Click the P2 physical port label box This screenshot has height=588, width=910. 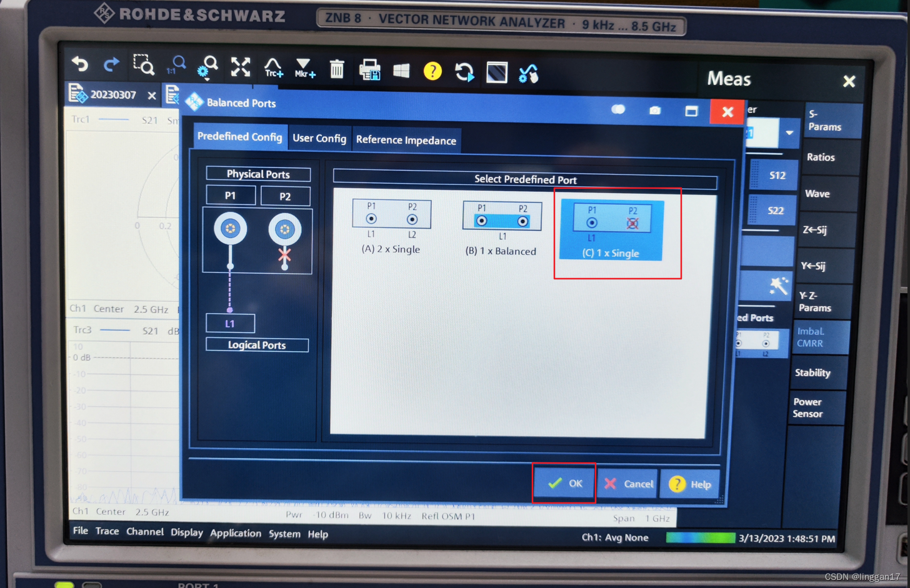coord(285,196)
